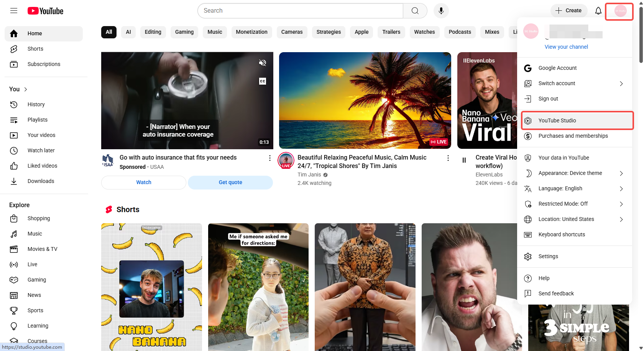Open the notifications bell
644x351 pixels.
click(598, 10)
